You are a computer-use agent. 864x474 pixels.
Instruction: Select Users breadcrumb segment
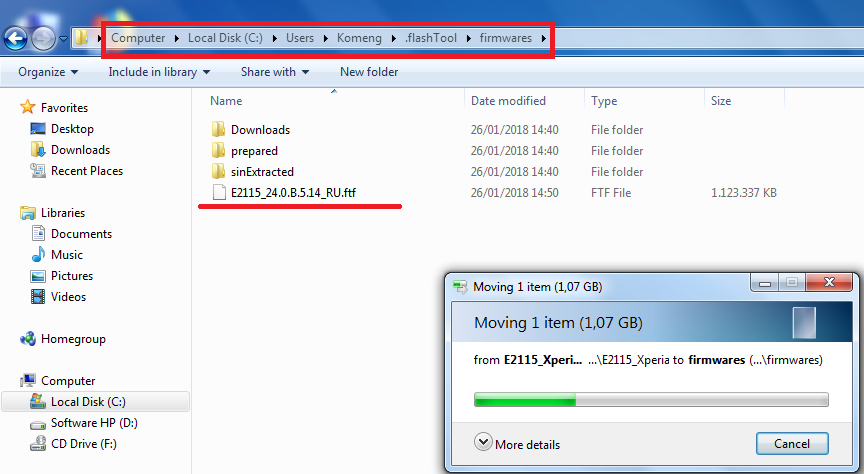pos(300,38)
